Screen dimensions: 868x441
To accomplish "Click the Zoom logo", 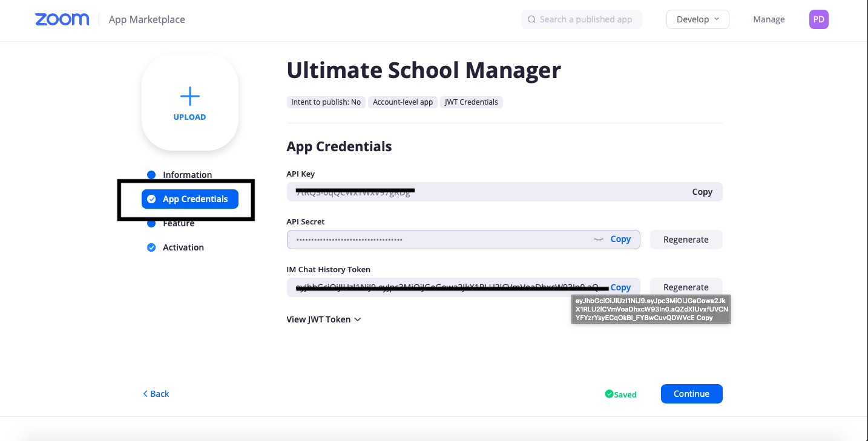I will coord(62,19).
